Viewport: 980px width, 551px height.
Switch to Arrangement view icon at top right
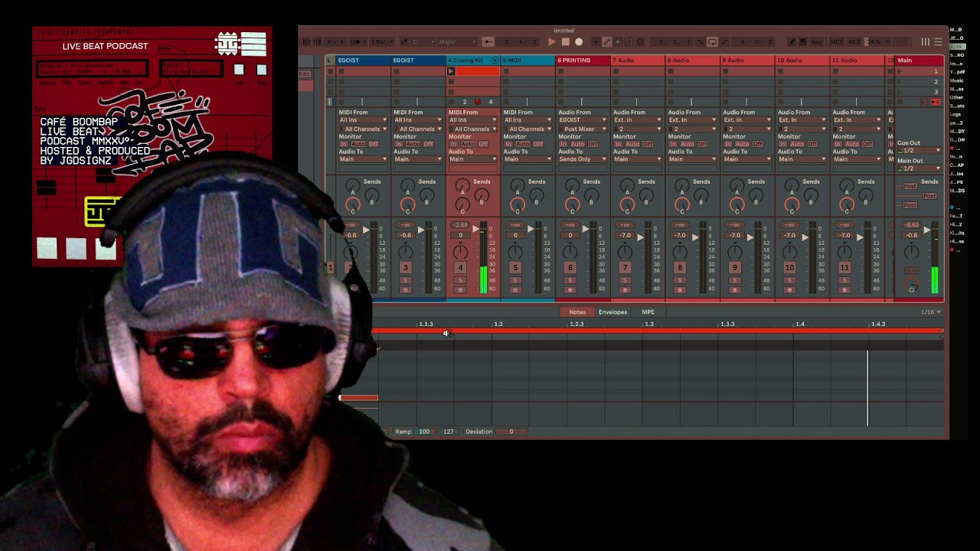938,42
